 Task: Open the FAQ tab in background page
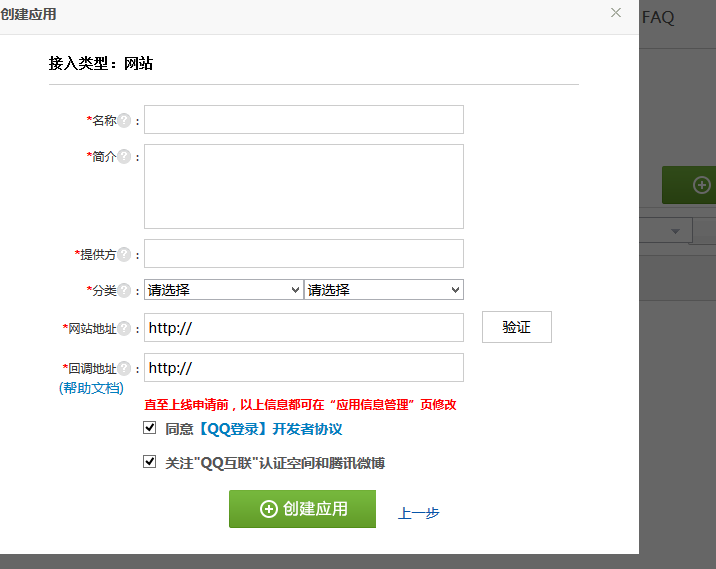[x=658, y=17]
